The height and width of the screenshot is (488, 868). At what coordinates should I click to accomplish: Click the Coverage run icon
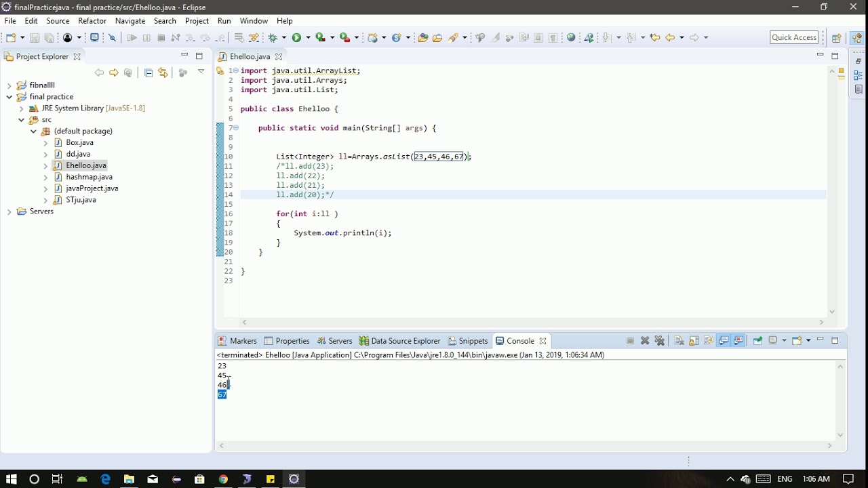321,38
